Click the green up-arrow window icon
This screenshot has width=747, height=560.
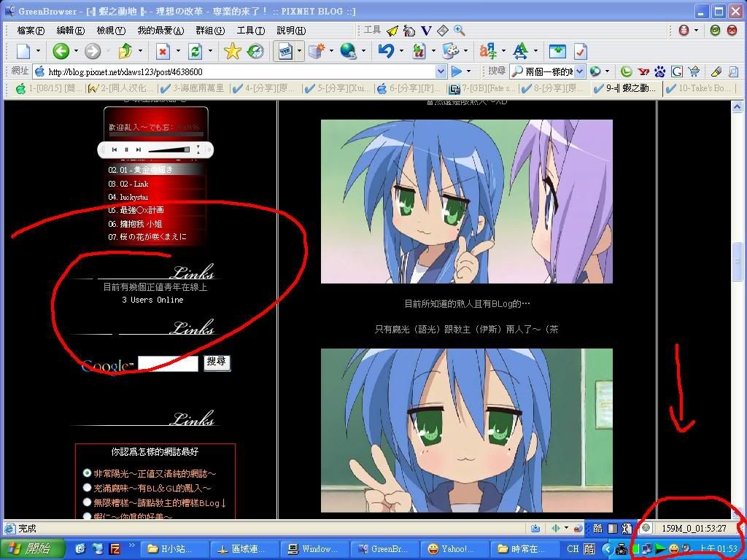pos(558,51)
